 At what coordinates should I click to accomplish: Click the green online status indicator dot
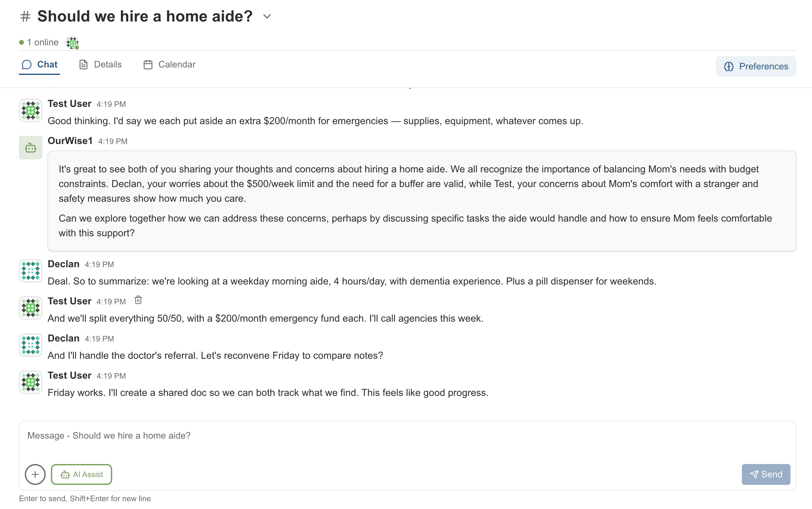(22, 42)
